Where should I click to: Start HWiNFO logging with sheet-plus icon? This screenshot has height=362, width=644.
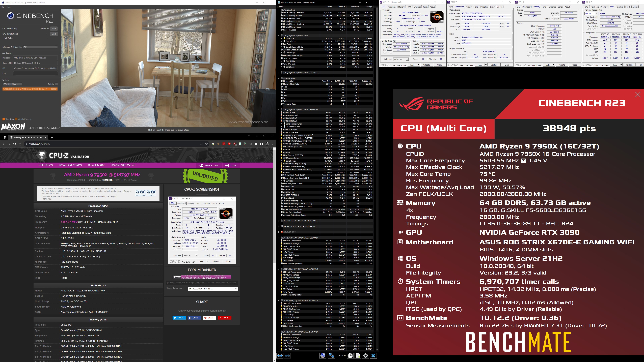(x=358, y=355)
